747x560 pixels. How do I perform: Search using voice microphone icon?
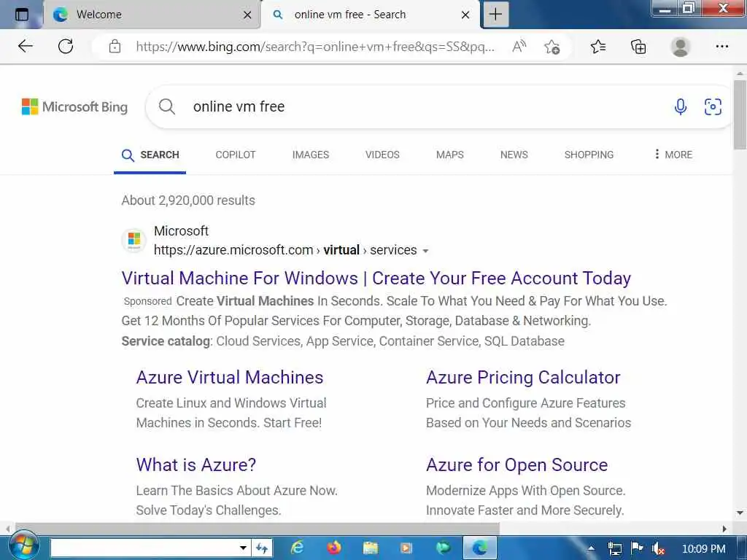coord(681,106)
